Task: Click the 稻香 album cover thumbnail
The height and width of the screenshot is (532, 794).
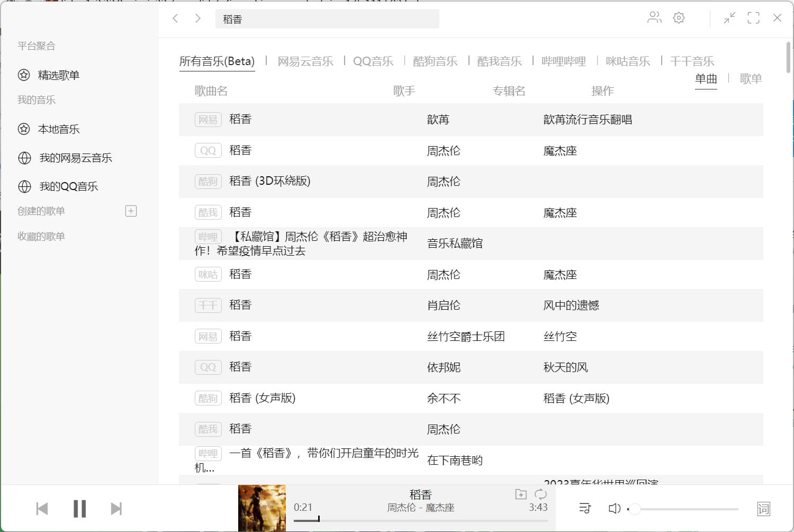Action: [x=262, y=508]
